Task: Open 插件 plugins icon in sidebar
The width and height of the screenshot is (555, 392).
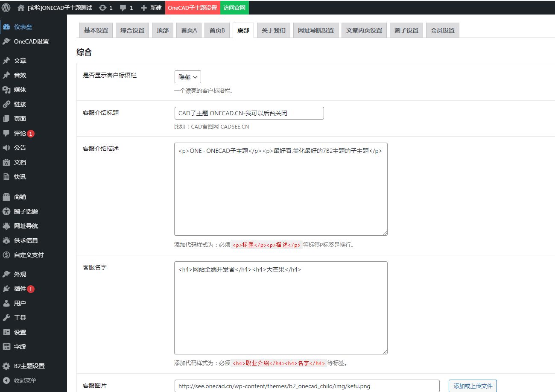Action: (x=6, y=289)
